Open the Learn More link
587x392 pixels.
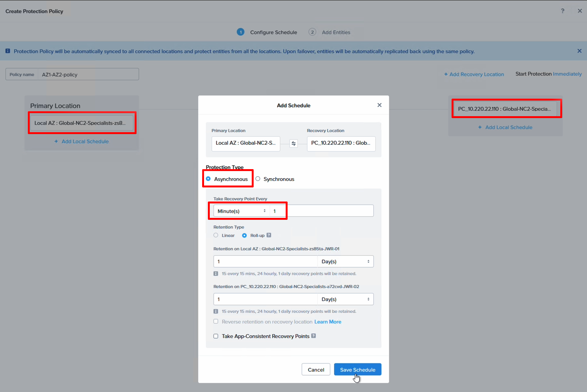(x=328, y=322)
